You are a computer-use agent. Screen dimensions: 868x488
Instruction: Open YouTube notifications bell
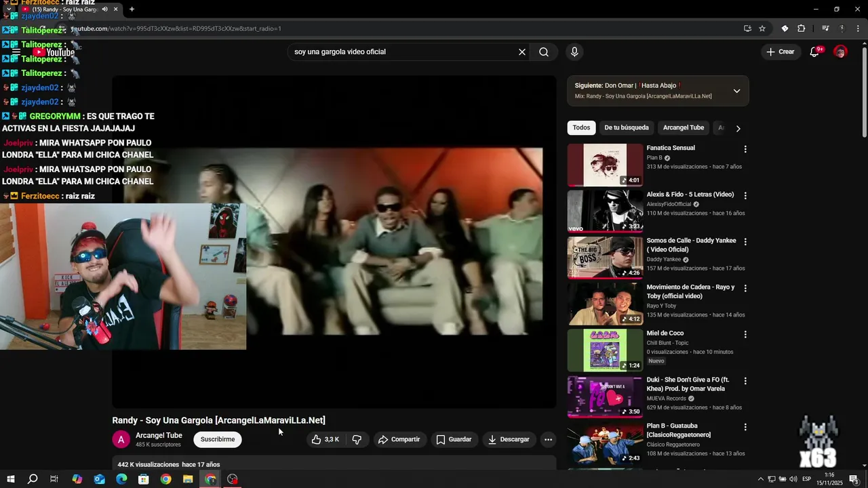click(814, 52)
